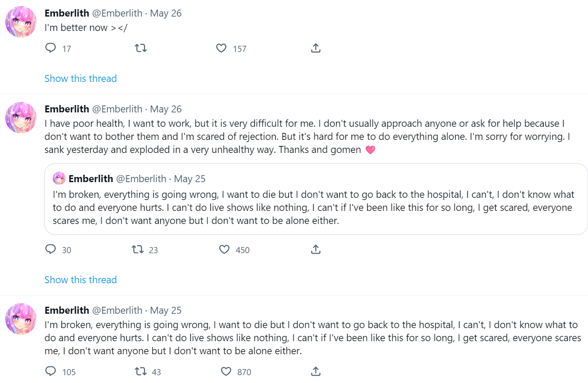
Task: Retweet the tweet with 23 retweets
Action: 138,250
